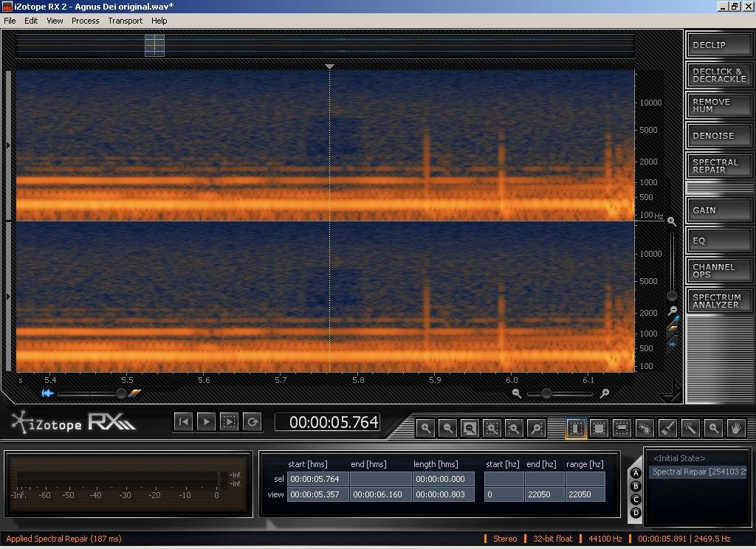The height and width of the screenshot is (549, 756).
Task: Open the Declick & Decrackle module
Action: point(719,75)
